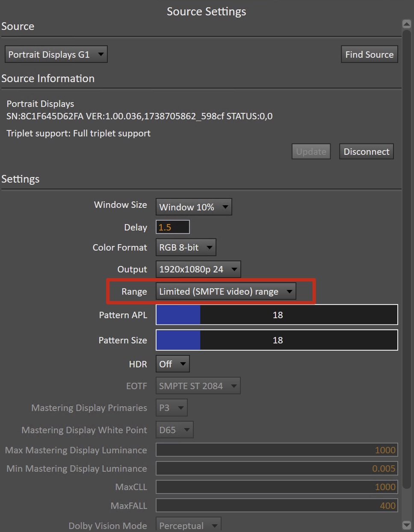Viewport: 414px width, 532px height.
Task: Click the Max Mastering Display Luminance field
Action: [277, 450]
